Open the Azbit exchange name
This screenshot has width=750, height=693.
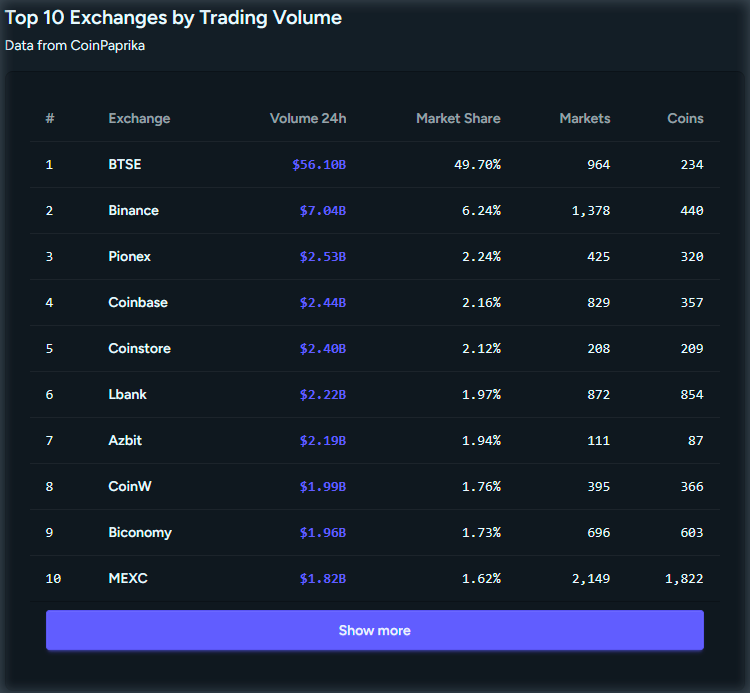pyautogui.click(x=125, y=440)
